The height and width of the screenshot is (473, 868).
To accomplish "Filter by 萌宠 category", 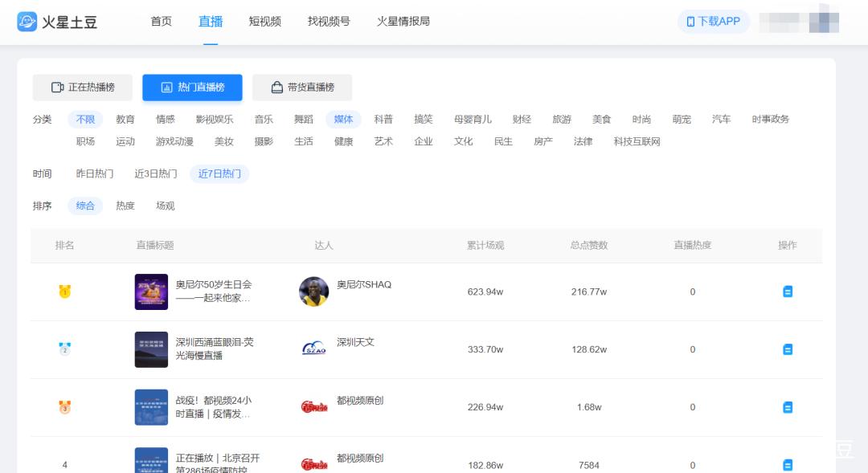I will pyautogui.click(x=682, y=120).
